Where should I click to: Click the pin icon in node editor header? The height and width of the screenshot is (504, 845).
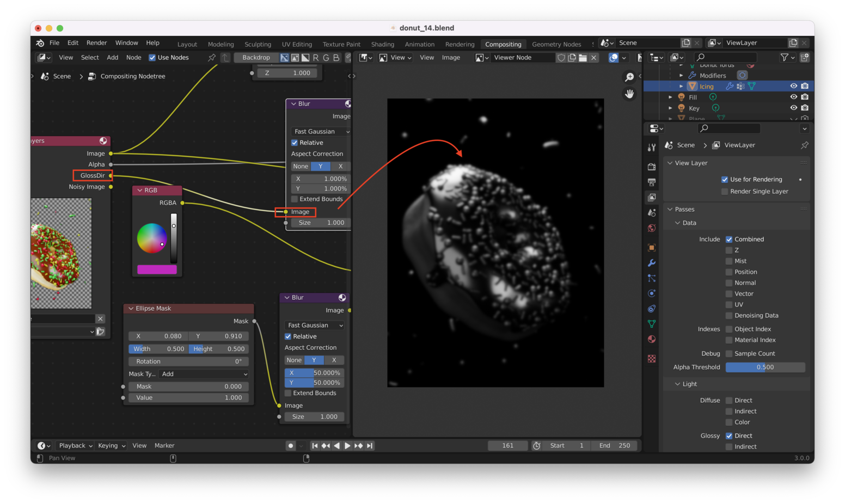(212, 58)
